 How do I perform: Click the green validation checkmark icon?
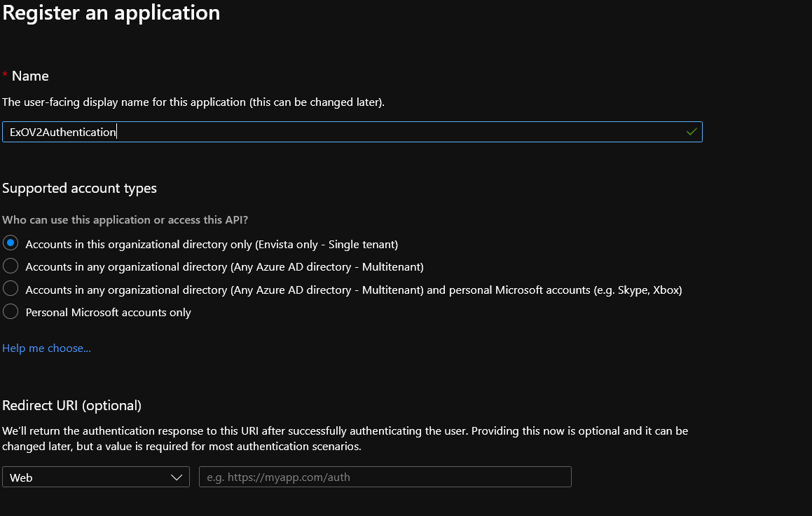click(x=691, y=132)
